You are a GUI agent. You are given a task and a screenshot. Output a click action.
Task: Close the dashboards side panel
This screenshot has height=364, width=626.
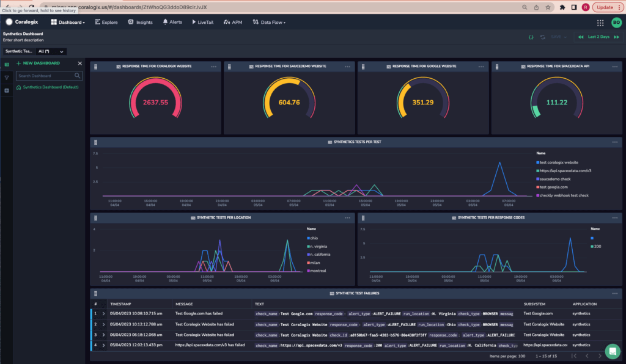(x=80, y=64)
